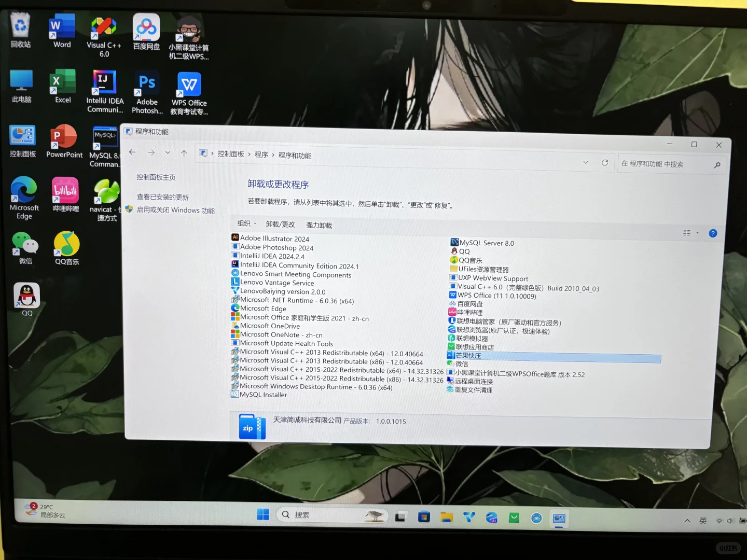The width and height of the screenshot is (747, 560).
Task: Open 启用或关闭 Windows 功能 link
Action: (176, 210)
